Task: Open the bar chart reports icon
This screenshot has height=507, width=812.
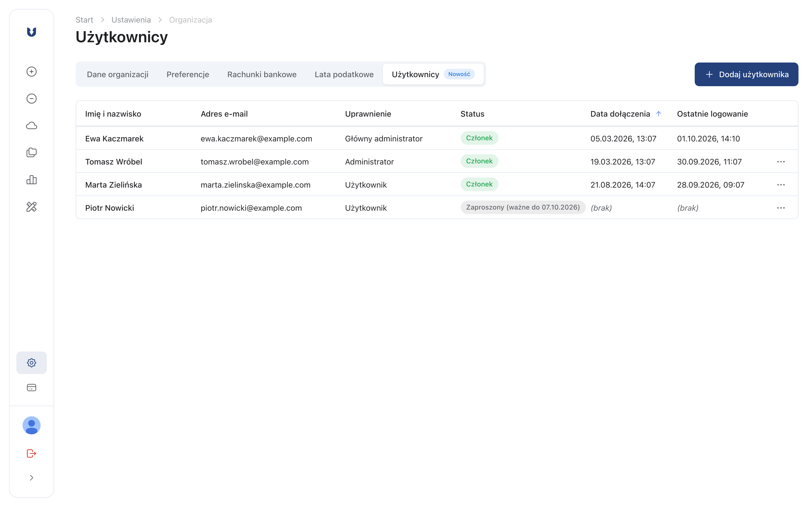Action: coord(32,180)
